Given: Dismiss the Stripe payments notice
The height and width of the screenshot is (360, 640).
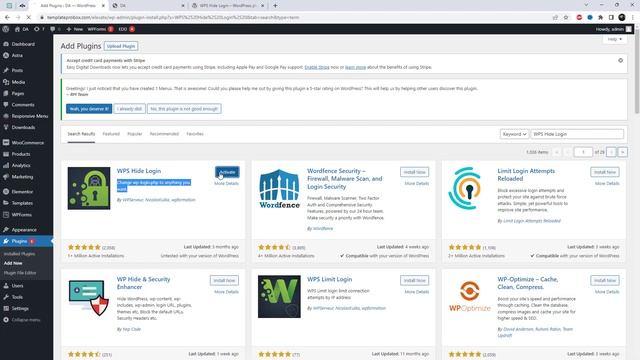Looking at the screenshot, I should (620, 60).
